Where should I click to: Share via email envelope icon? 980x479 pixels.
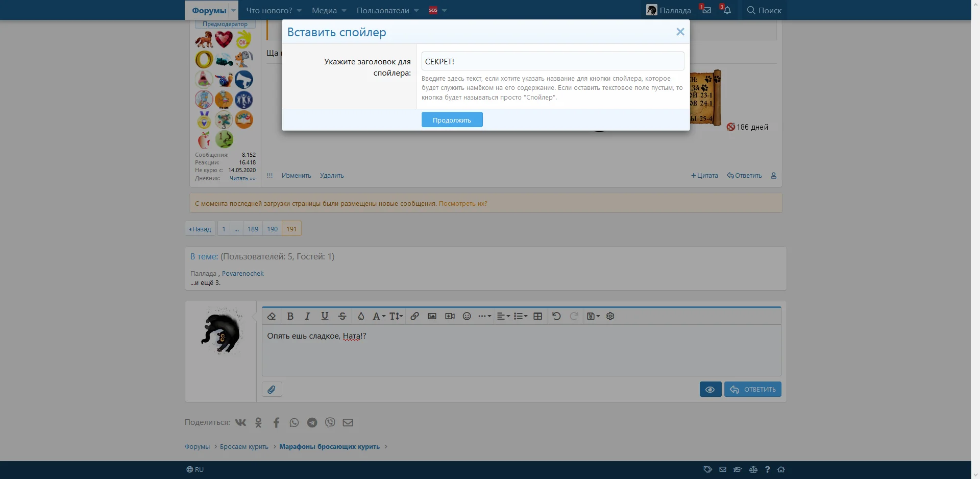point(348,422)
